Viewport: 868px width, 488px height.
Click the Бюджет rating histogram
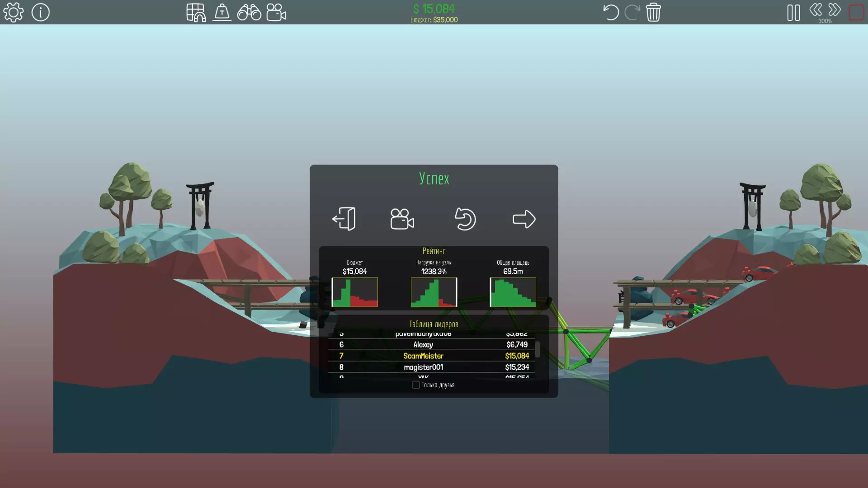click(x=355, y=292)
